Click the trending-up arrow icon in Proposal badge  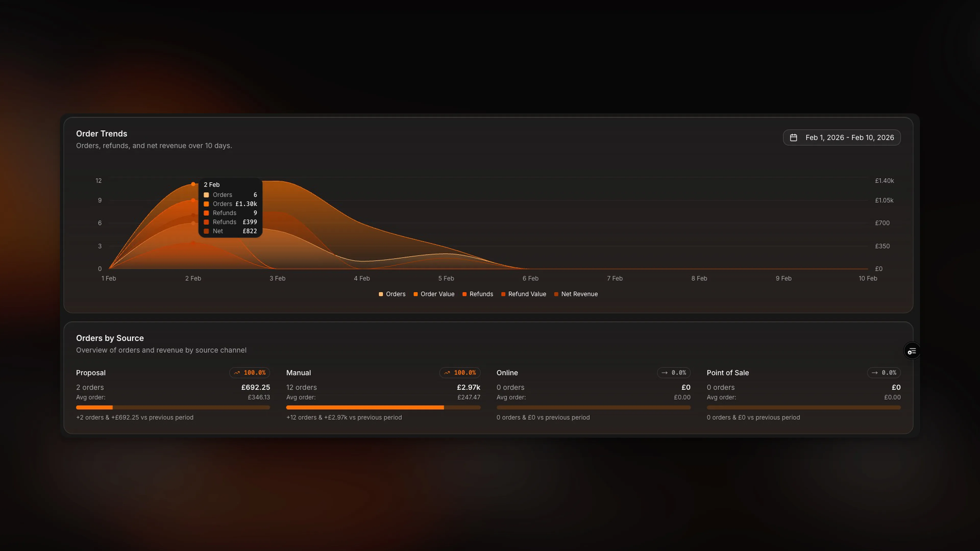(x=237, y=373)
